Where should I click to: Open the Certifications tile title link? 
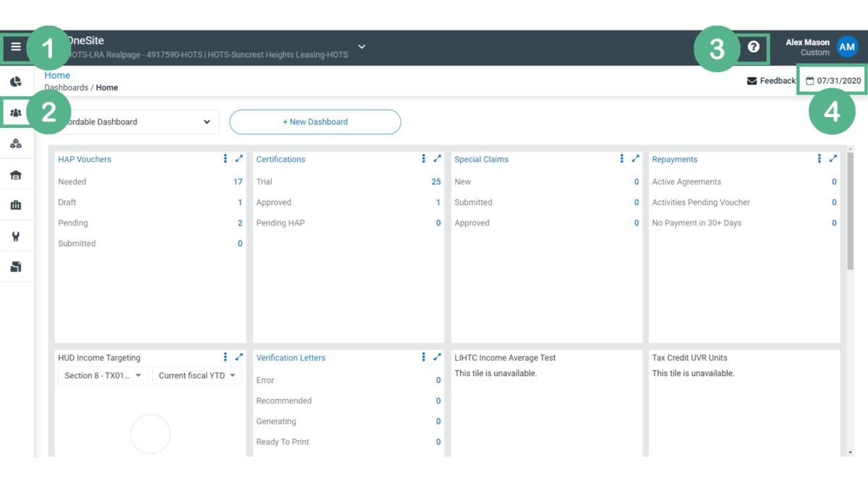(281, 160)
